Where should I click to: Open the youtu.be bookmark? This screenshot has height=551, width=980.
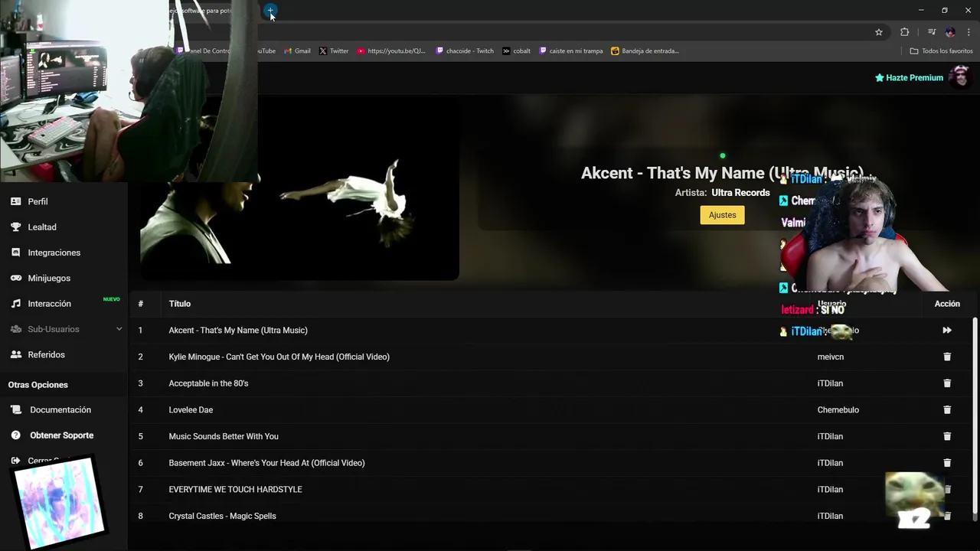(x=391, y=51)
